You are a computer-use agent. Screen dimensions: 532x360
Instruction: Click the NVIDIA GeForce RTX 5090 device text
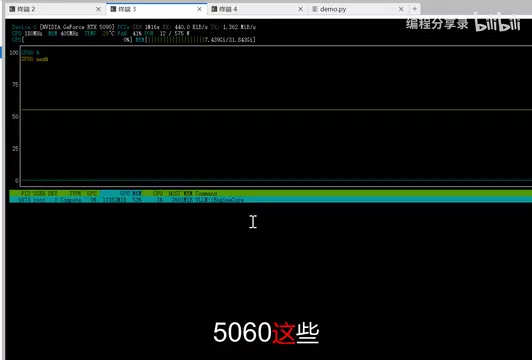(77, 27)
